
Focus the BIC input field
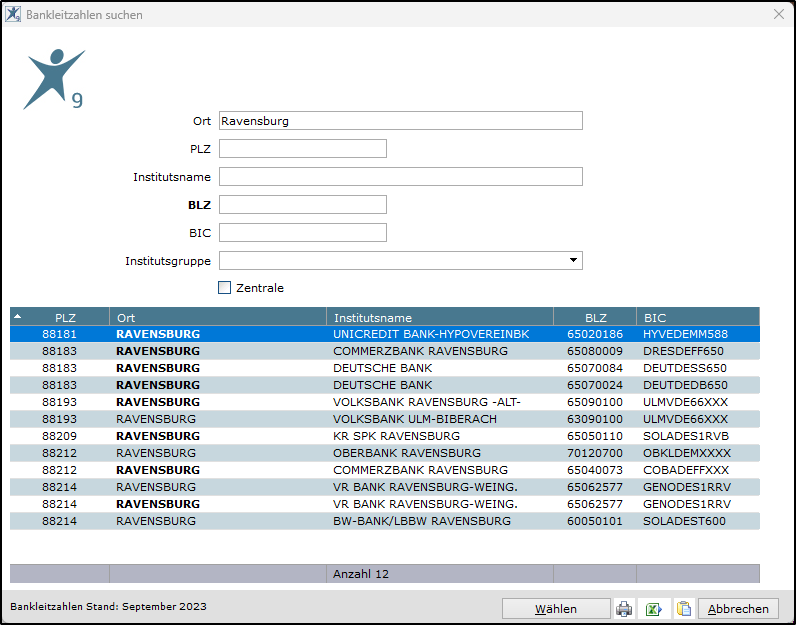(x=303, y=233)
